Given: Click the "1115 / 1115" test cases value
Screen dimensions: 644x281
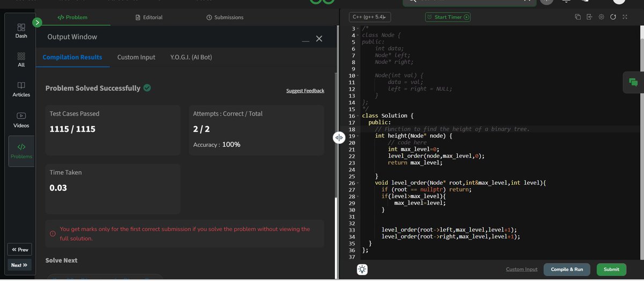Looking at the screenshot, I should point(72,129).
